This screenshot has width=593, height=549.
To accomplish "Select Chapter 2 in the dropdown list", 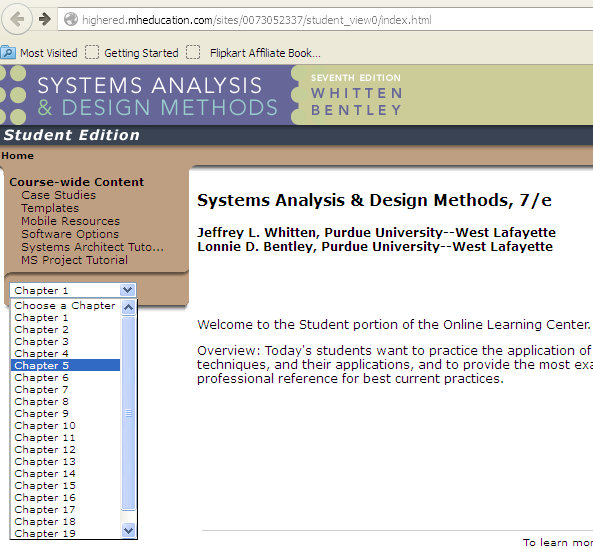I will click(65, 330).
